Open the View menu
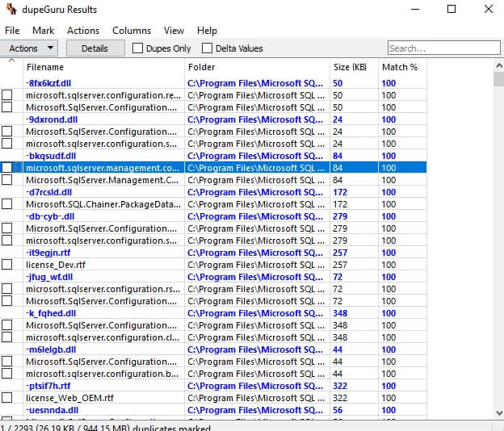The width and height of the screenshot is (504, 431). [x=174, y=30]
